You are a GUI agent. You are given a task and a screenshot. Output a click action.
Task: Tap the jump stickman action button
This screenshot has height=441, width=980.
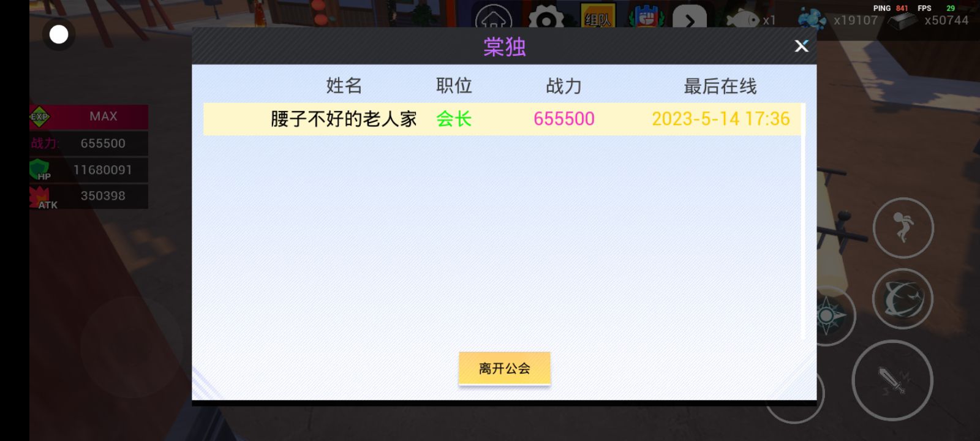click(903, 228)
